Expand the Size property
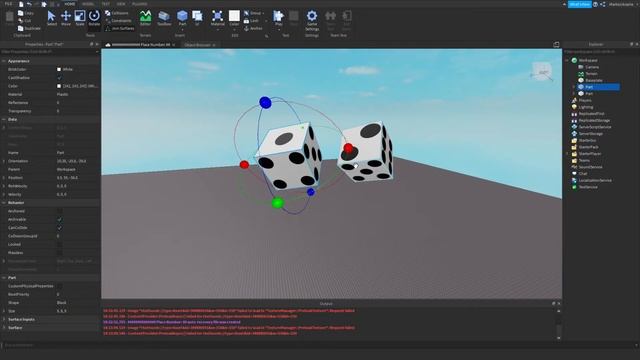The height and width of the screenshot is (360, 640). pyautogui.click(x=4, y=311)
